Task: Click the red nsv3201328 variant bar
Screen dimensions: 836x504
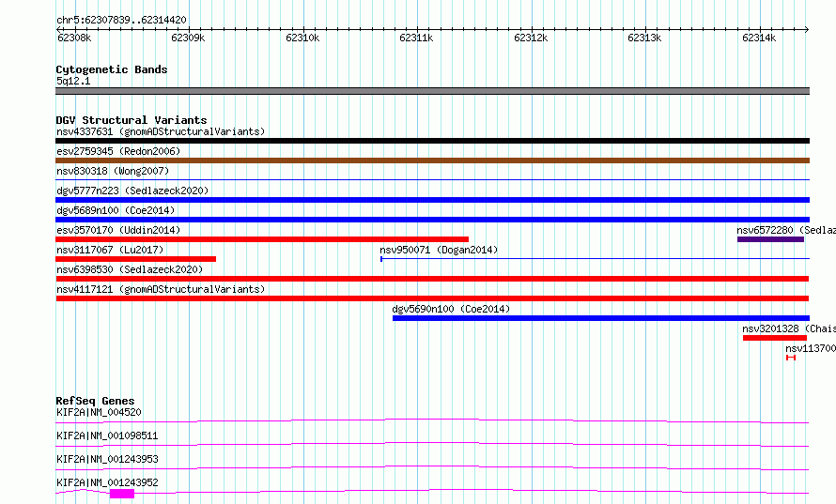Action: coord(775,338)
